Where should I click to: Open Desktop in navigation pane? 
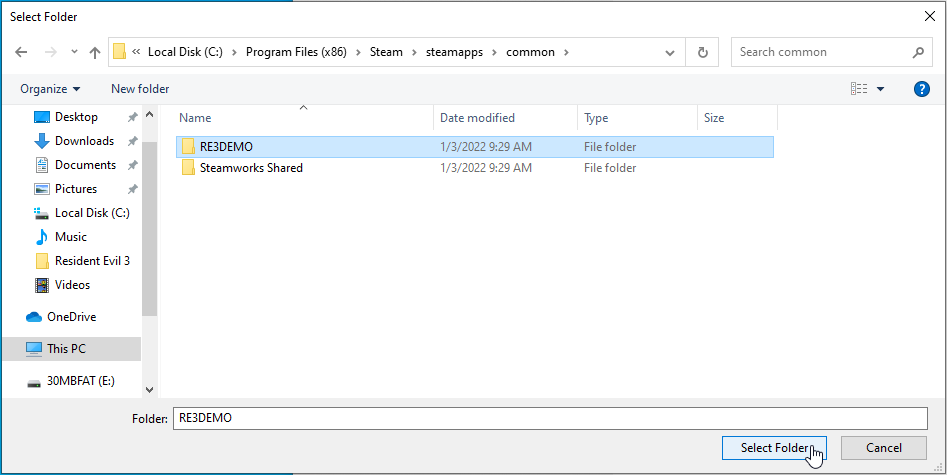click(x=76, y=117)
